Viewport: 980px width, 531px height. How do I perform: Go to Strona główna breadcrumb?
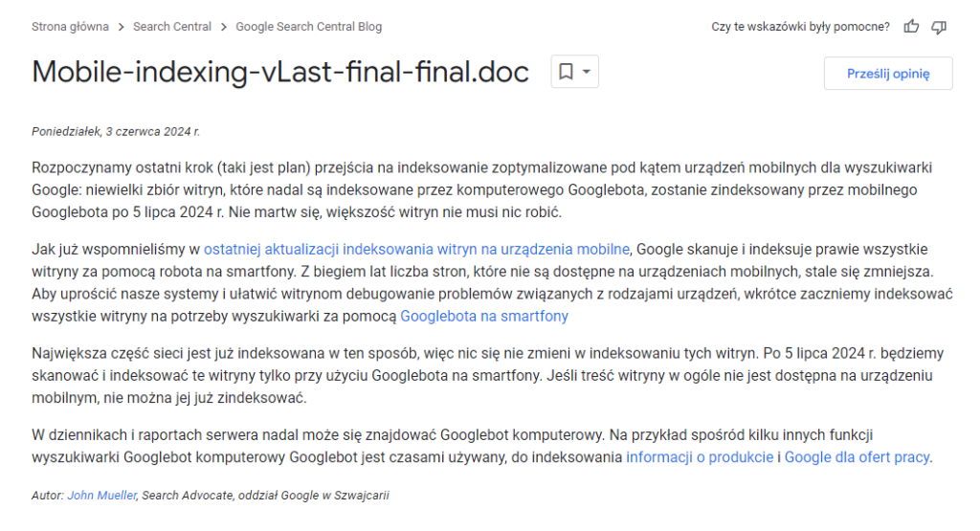pyautogui.click(x=70, y=27)
